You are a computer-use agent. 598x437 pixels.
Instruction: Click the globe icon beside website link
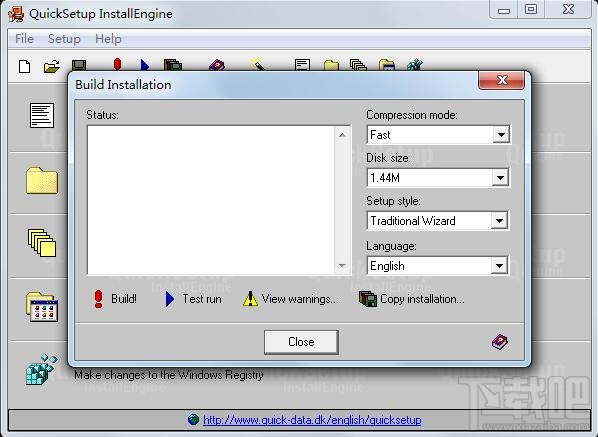point(194,419)
